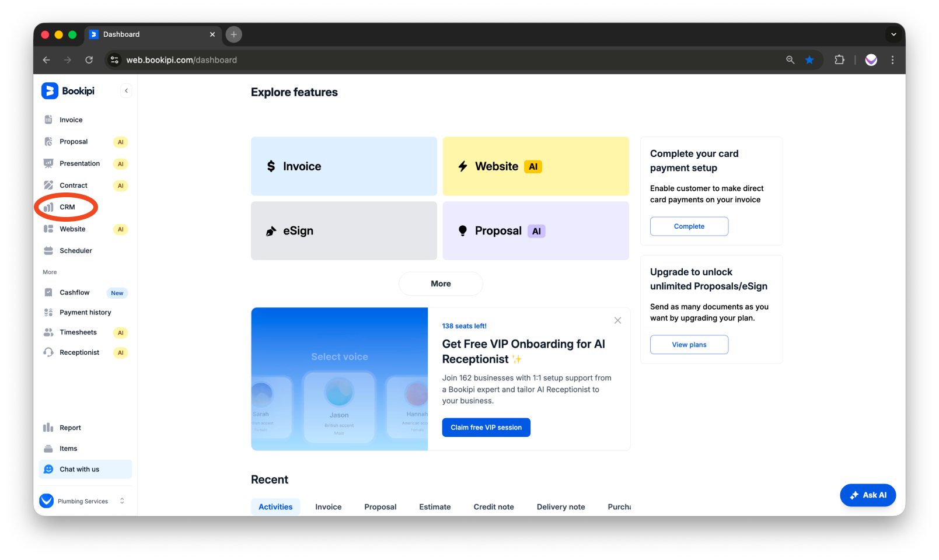Click View plans to upgrade
The height and width of the screenshot is (560, 939).
point(689,344)
